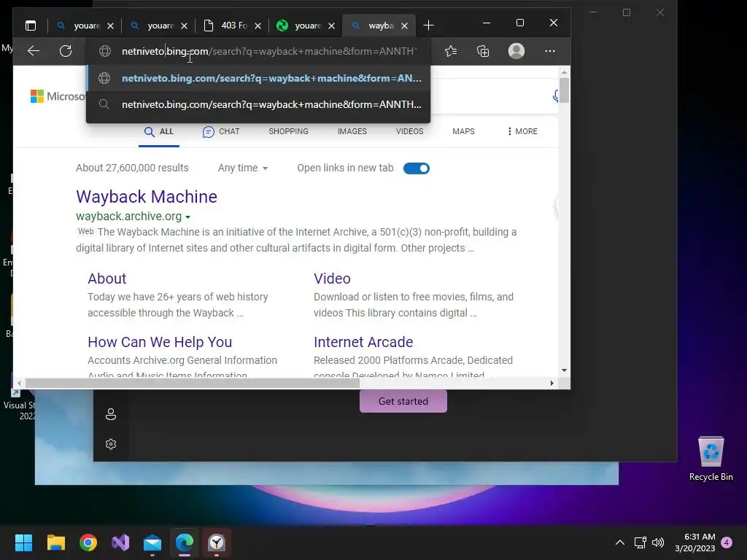Click the vertical scrollbar down arrow
The height and width of the screenshot is (560, 747).
click(564, 370)
